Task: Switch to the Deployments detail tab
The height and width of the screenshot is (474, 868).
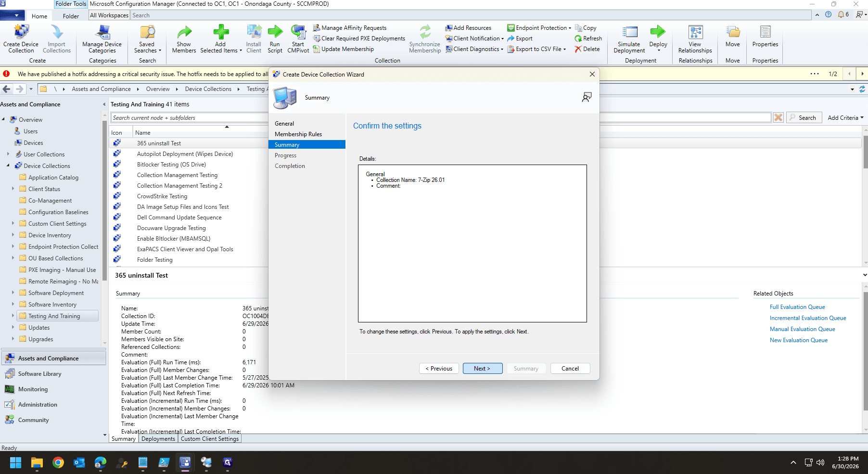Action: 158,439
